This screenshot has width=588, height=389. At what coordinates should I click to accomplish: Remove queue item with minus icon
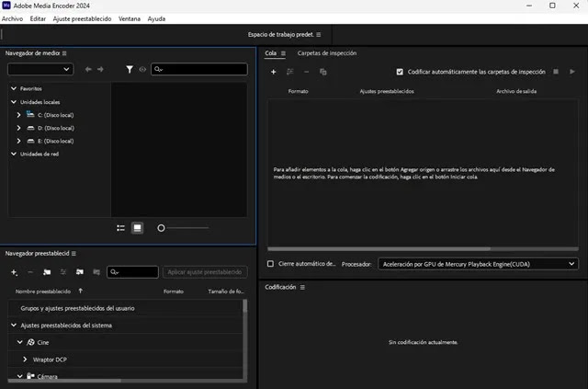tap(306, 72)
